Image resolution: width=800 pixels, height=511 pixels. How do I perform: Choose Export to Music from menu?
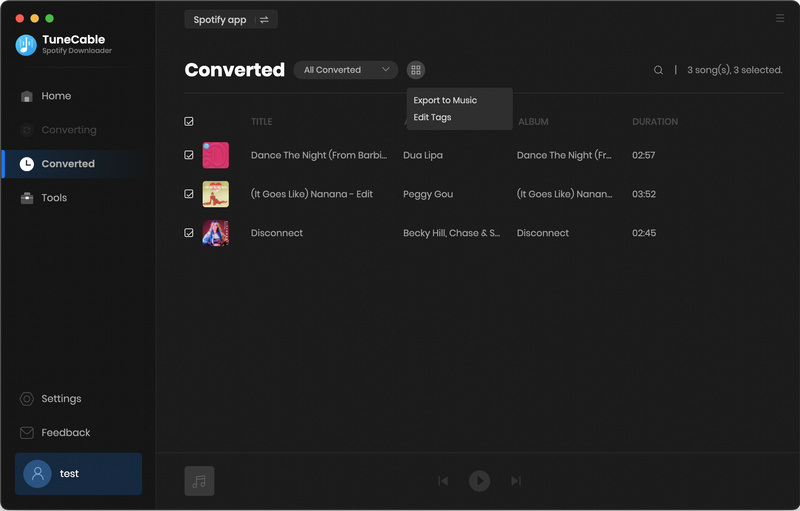point(445,100)
